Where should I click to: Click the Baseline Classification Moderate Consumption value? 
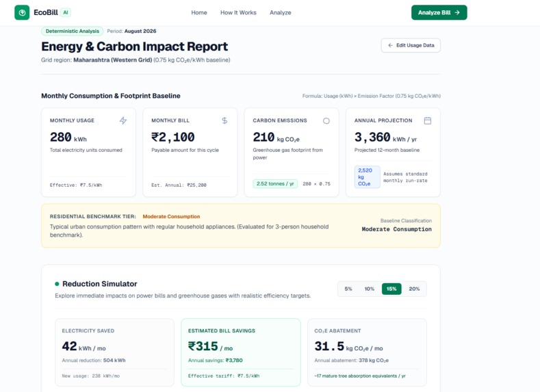point(396,229)
